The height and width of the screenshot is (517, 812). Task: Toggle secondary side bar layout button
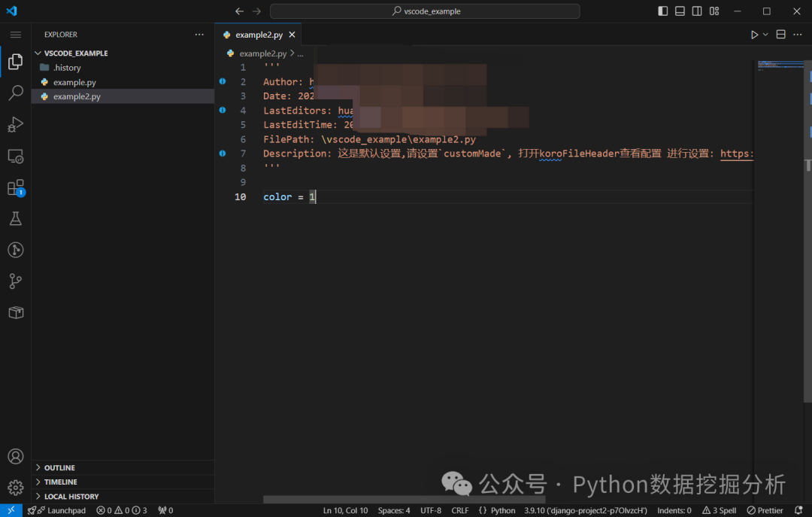coord(697,11)
